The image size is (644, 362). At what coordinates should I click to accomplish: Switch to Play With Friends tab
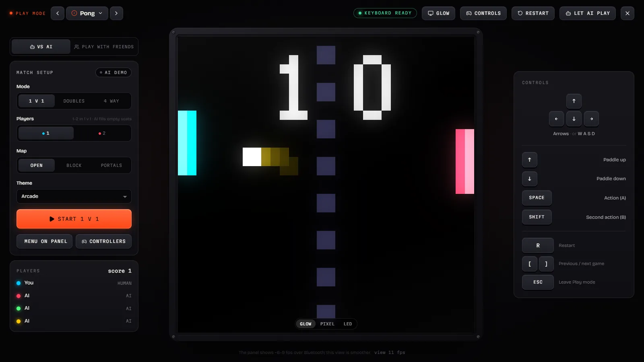click(104, 47)
